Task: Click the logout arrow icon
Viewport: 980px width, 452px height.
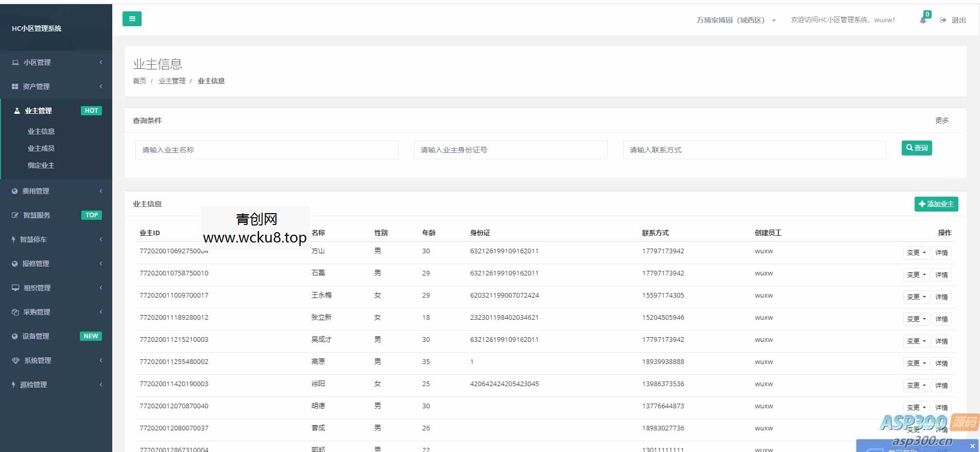Action: point(943,20)
